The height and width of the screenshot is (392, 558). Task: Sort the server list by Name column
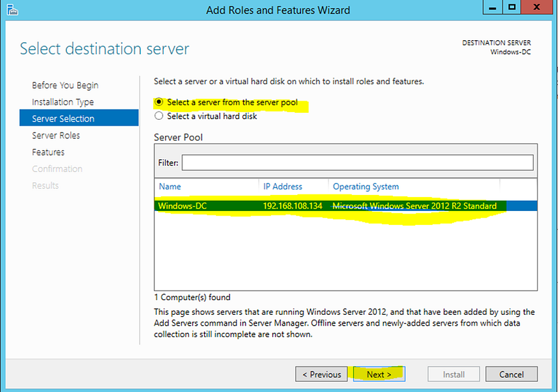click(x=170, y=186)
